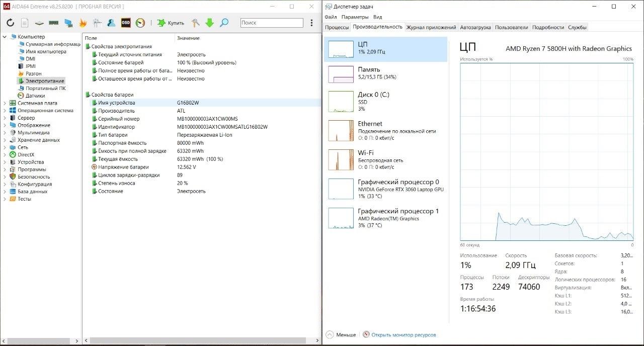This screenshot has width=644, height=346.
Task: Expand the Хранение данных tree node
Action: pos(5,140)
